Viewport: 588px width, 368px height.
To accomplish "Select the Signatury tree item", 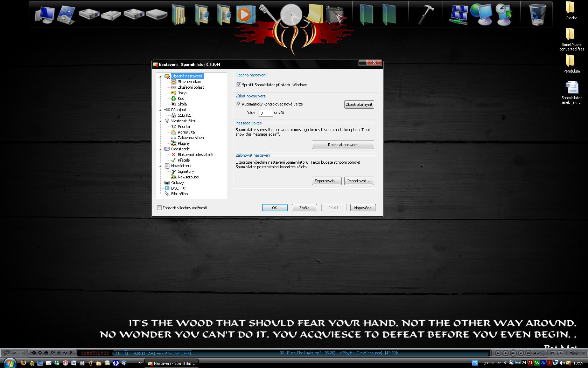I will (186, 171).
